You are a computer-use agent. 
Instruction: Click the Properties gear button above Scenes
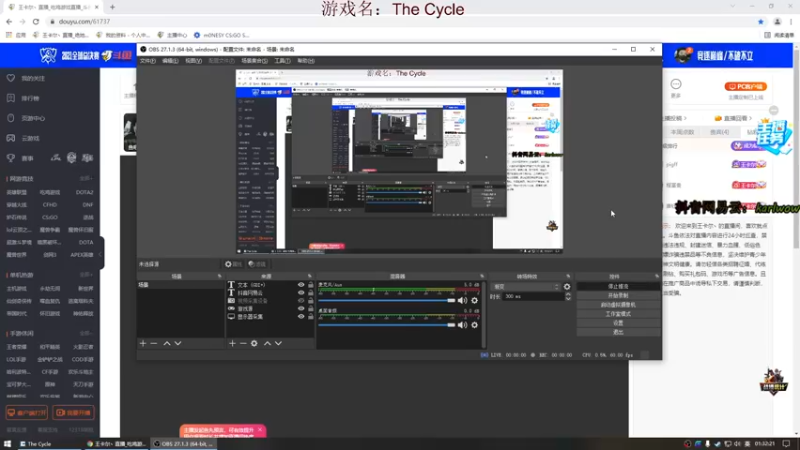[234, 264]
